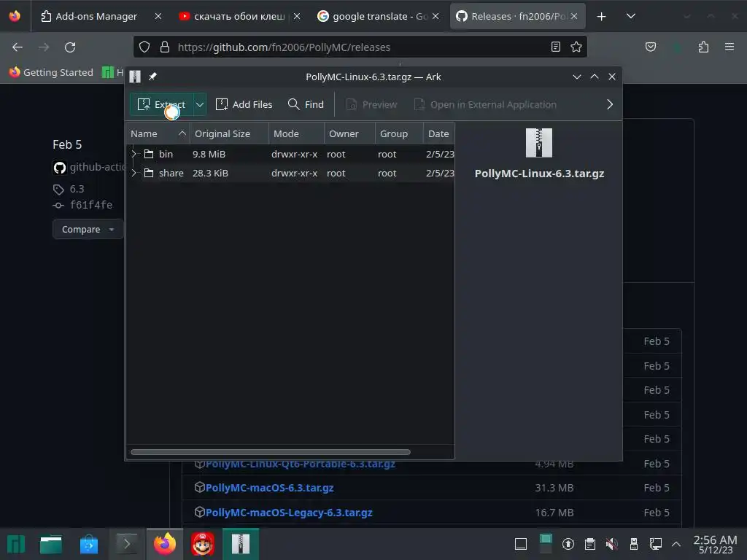
Task: Open the Extract dropdown arrow
Action: [200, 104]
